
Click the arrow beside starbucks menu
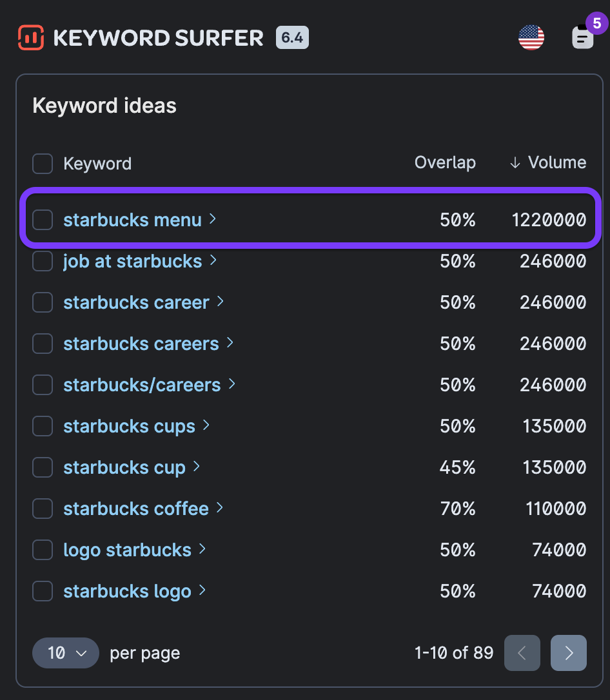[213, 220]
